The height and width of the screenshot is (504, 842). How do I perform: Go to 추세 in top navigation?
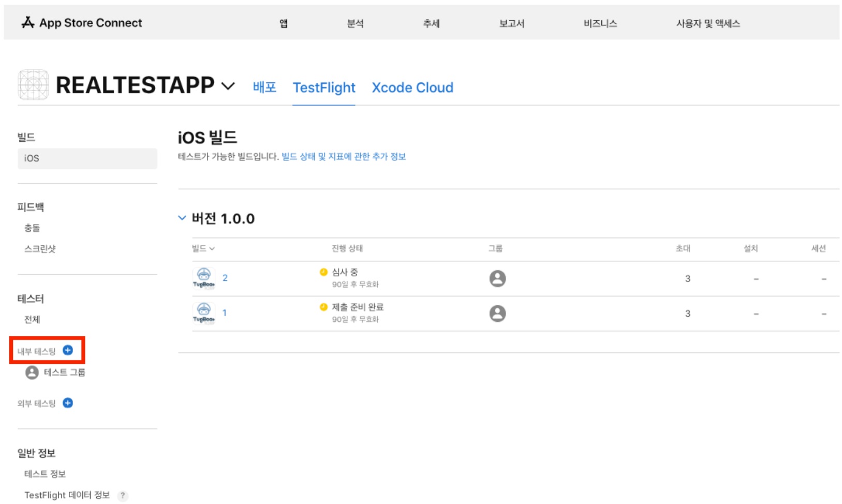(432, 23)
